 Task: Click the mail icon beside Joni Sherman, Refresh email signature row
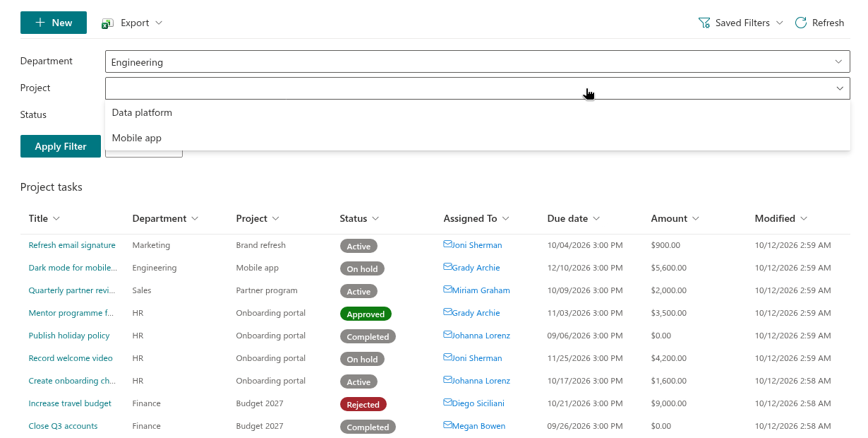(x=447, y=244)
